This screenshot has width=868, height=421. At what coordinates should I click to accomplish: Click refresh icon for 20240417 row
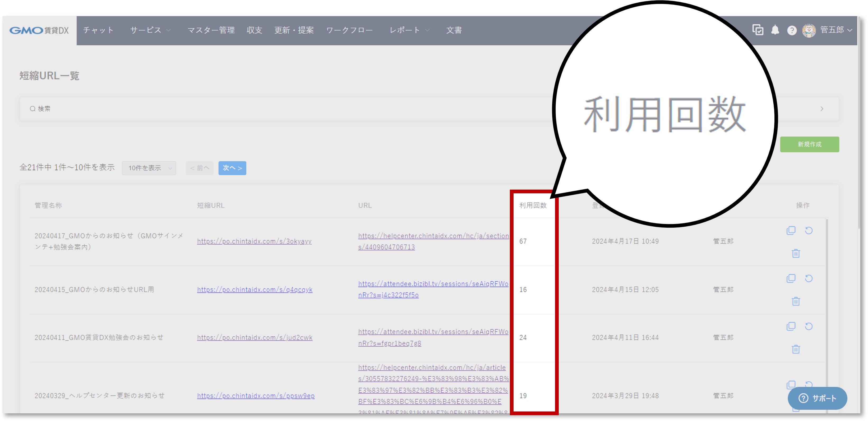808,231
